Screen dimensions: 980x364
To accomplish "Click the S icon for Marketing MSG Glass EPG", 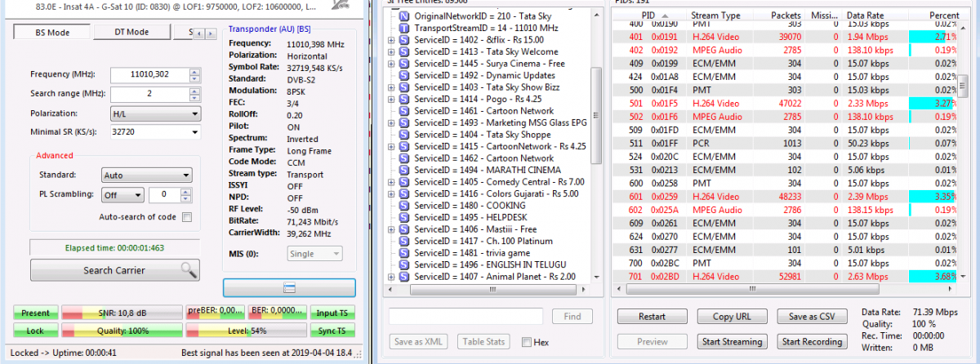I will tap(403, 122).
